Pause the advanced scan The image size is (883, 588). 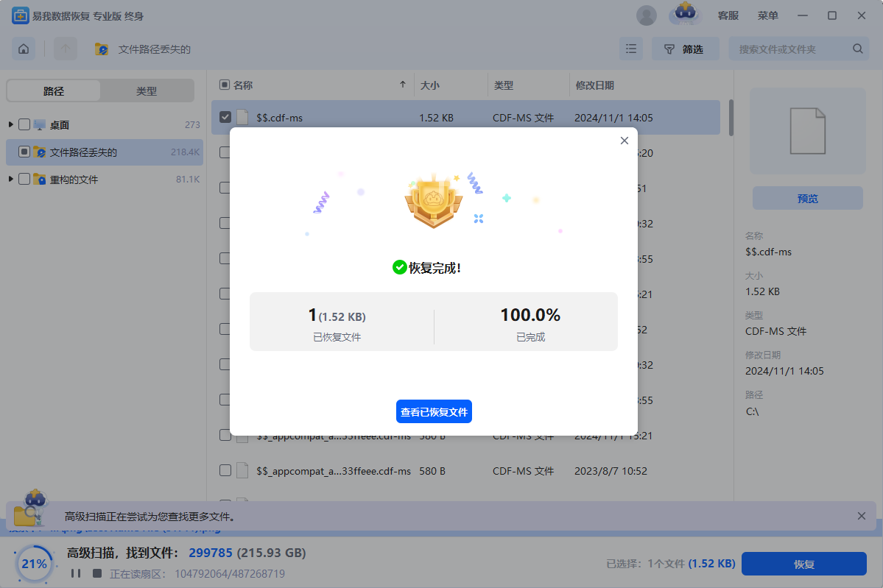(75, 573)
